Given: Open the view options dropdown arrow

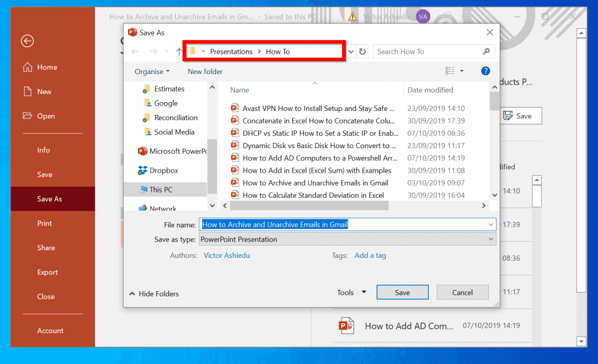Looking at the screenshot, I should pyautogui.click(x=461, y=71).
